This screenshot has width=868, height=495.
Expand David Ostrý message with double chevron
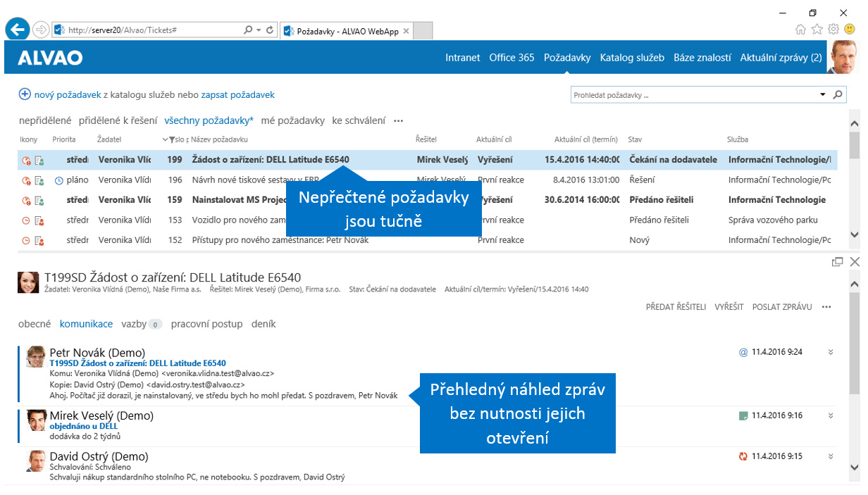831,456
